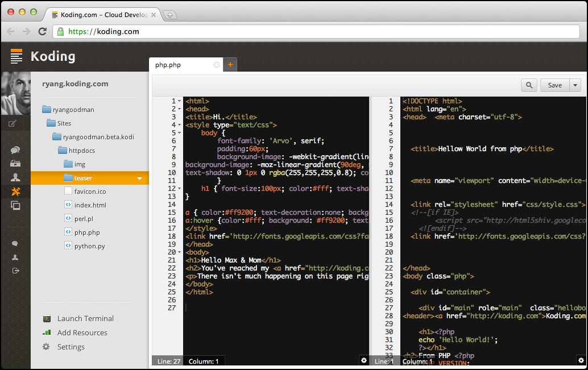Reload the browser page
Image resolution: width=588 pixels, height=370 pixels.
43,31
